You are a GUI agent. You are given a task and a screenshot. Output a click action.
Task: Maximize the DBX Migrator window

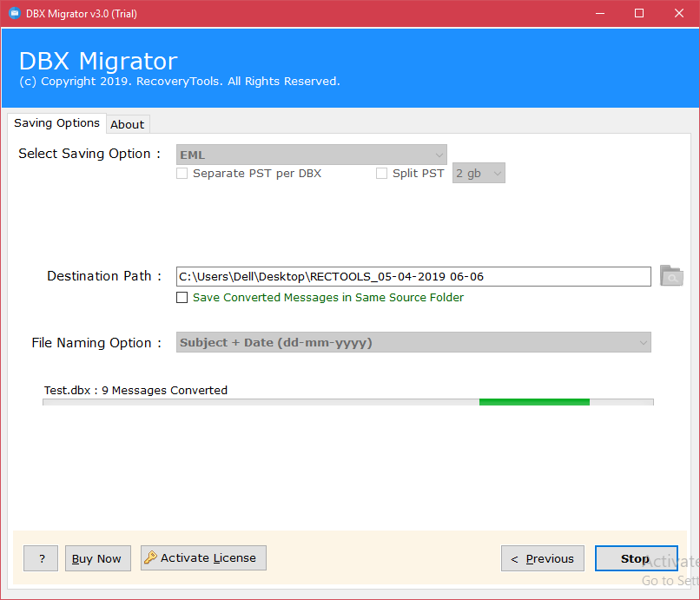[639, 13]
